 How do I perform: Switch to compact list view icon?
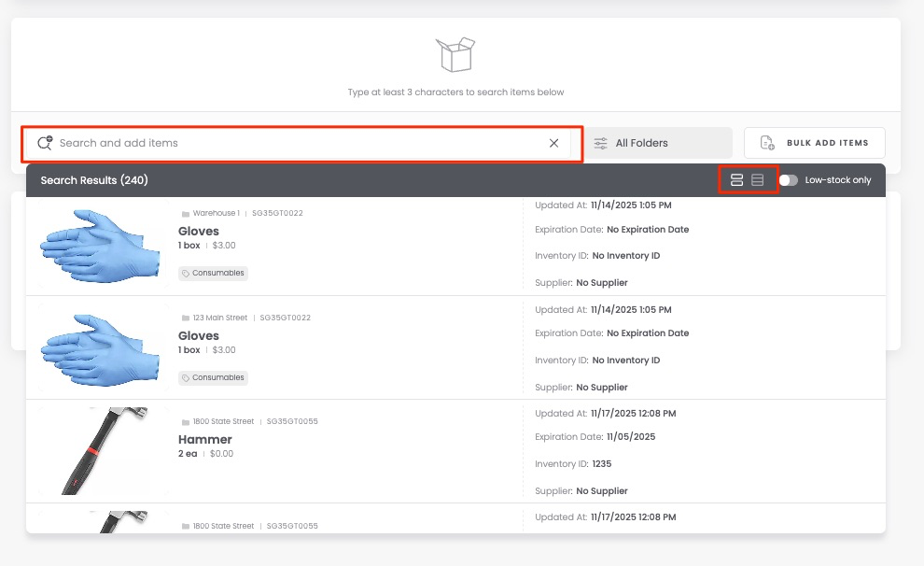point(758,180)
